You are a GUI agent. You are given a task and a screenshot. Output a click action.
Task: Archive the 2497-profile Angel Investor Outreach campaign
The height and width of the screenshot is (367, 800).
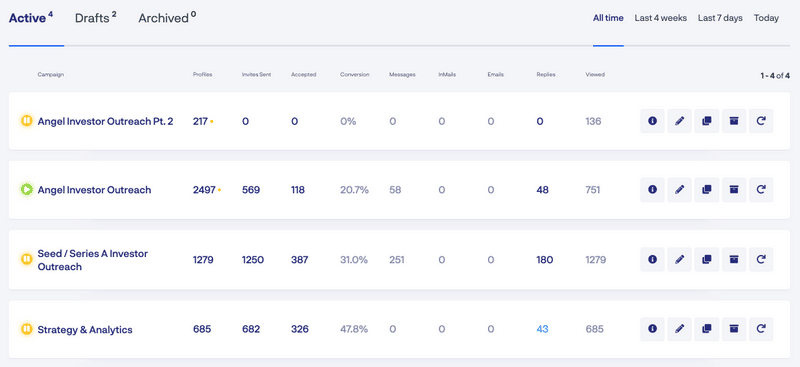(x=734, y=189)
